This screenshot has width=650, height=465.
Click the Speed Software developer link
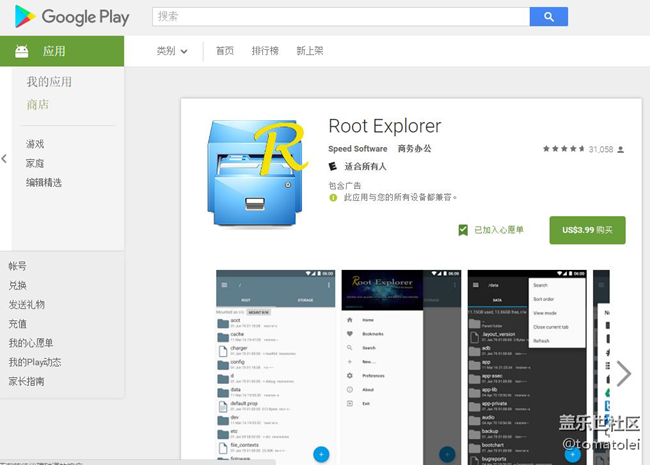point(358,149)
